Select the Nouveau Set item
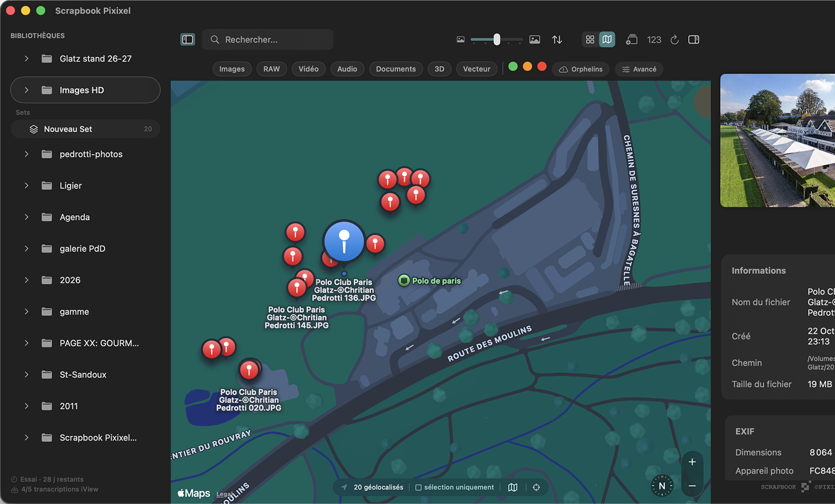Image resolution: width=835 pixels, height=504 pixels. click(x=85, y=129)
